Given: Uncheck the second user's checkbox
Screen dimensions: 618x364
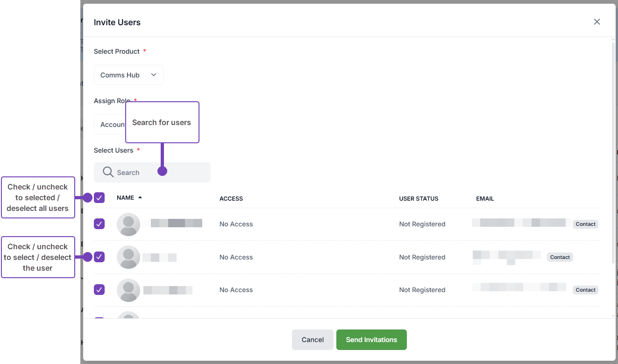Looking at the screenshot, I should coord(99,257).
